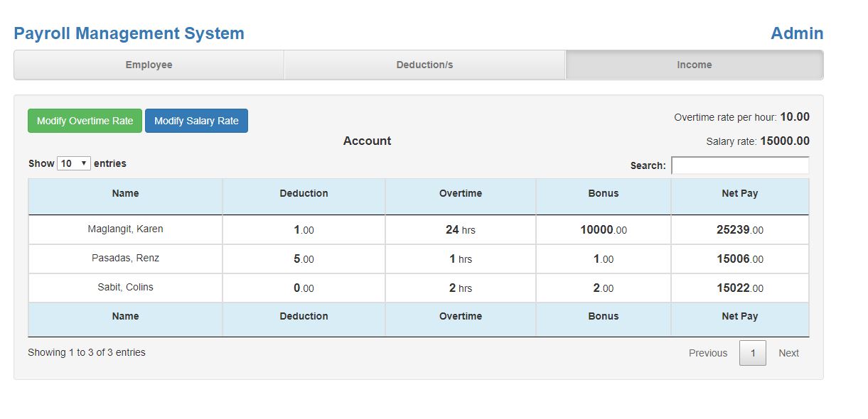This screenshot has height=419, width=868.
Task: Sort the table by Deduction column
Action: [x=304, y=193]
